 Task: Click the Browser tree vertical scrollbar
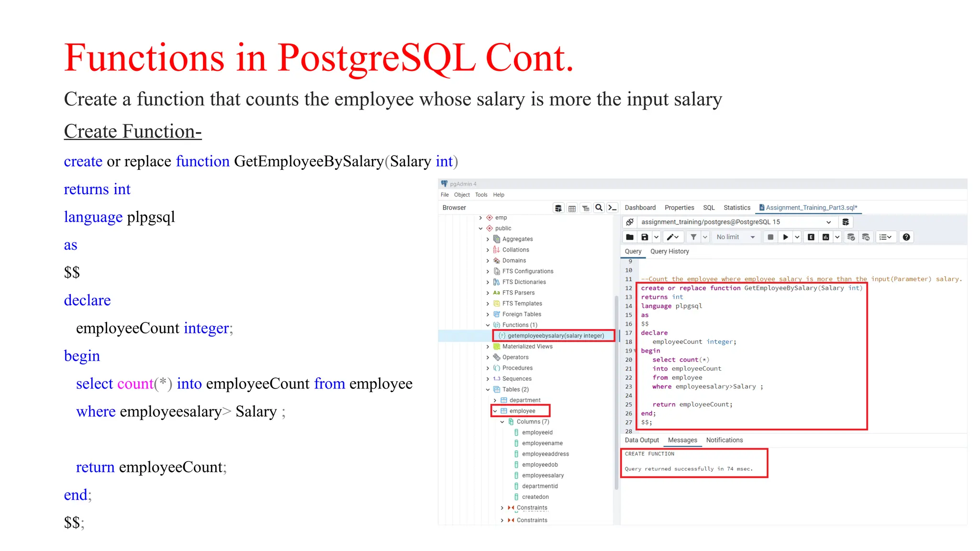click(616, 392)
